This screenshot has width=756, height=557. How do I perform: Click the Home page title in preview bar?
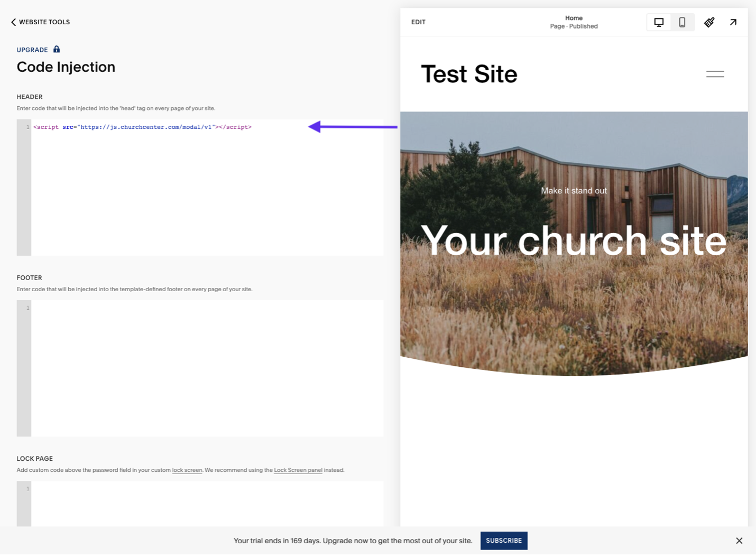[574, 18]
